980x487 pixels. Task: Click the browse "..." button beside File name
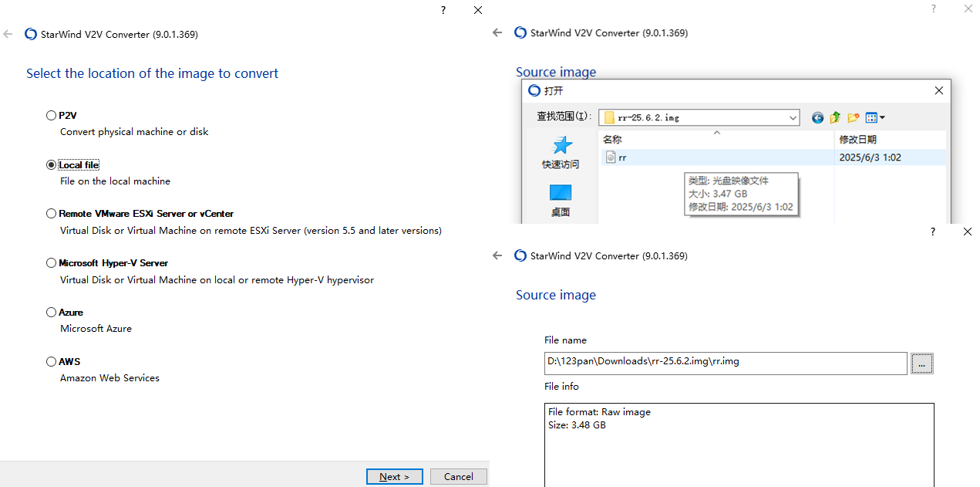point(922,363)
